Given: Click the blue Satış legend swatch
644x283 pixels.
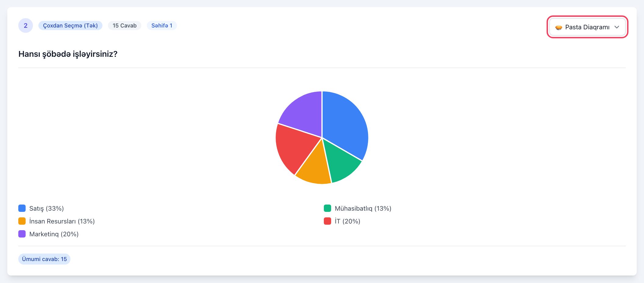Looking at the screenshot, I should pyautogui.click(x=22, y=208).
